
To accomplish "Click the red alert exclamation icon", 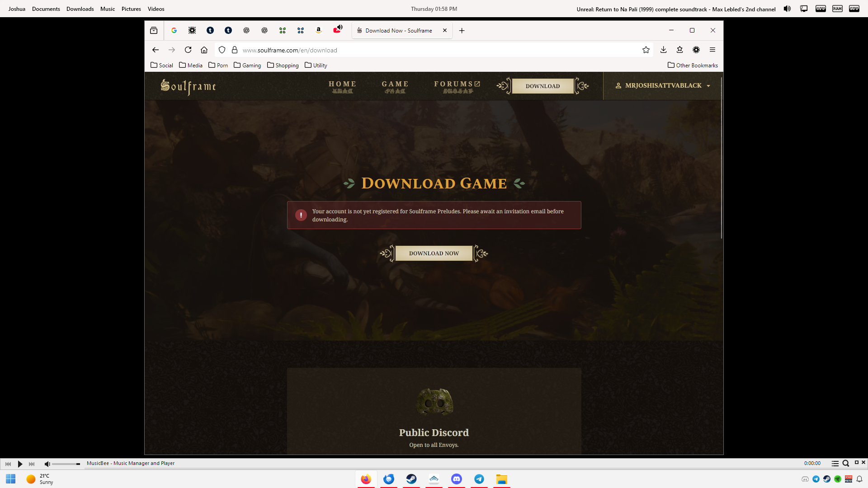I will (301, 215).
